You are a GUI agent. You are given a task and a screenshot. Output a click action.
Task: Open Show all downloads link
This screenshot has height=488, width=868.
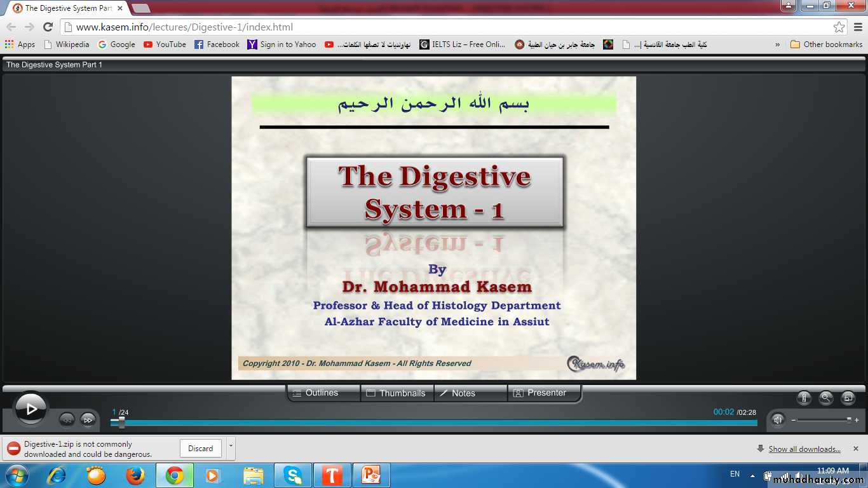pos(804,449)
